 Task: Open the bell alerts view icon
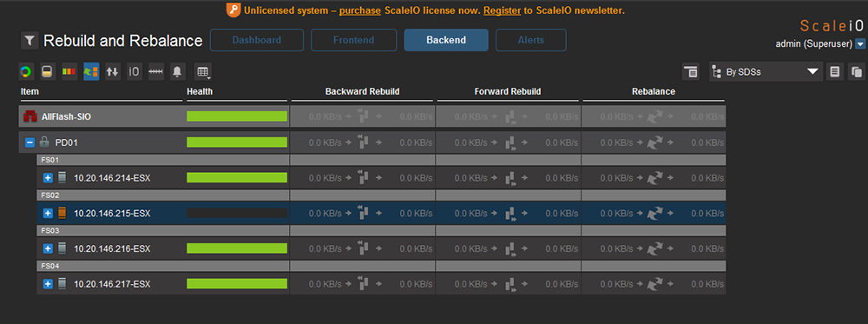[x=178, y=71]
